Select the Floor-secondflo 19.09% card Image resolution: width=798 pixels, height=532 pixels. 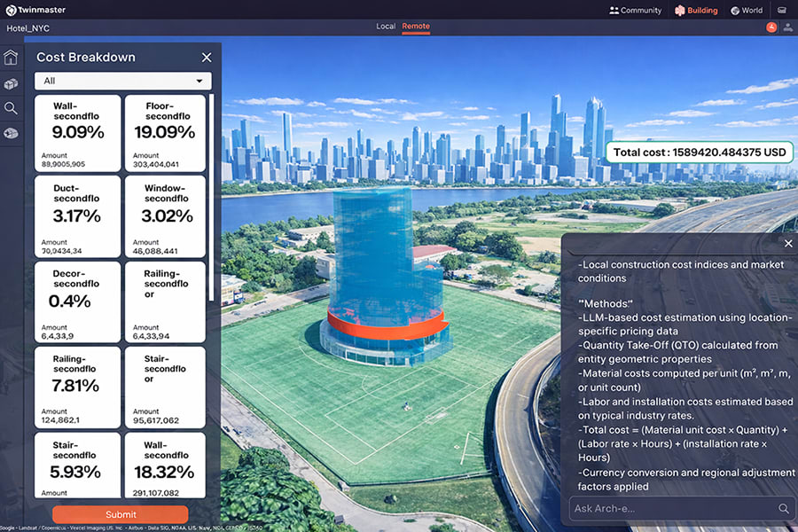166,133
